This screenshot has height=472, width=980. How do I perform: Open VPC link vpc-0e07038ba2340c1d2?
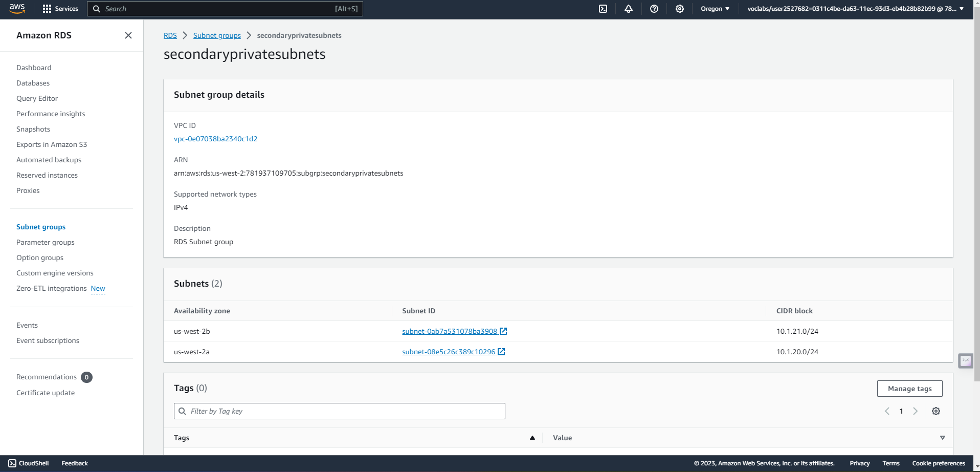[x=215, y=139]
